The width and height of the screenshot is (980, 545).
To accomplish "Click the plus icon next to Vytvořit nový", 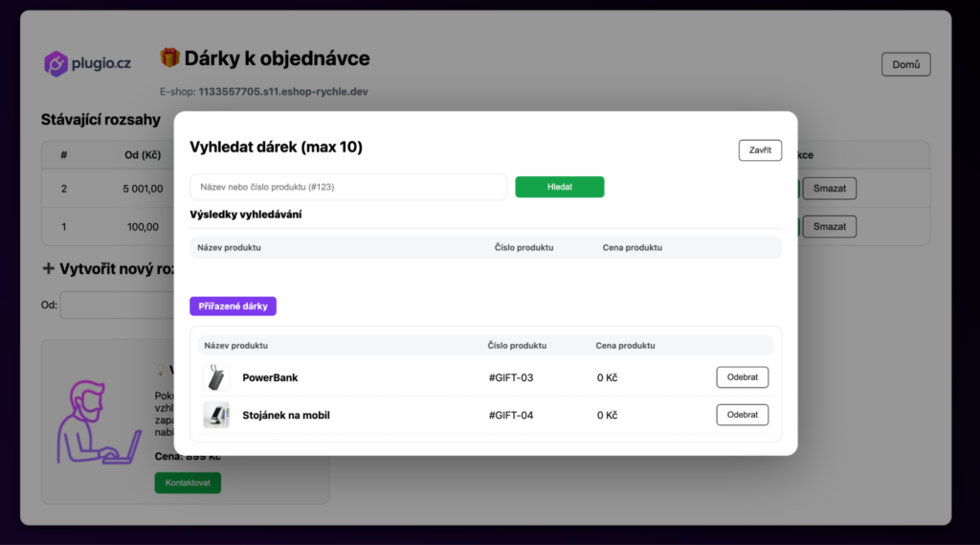I will pyautogui.click(x=48, y=269).
